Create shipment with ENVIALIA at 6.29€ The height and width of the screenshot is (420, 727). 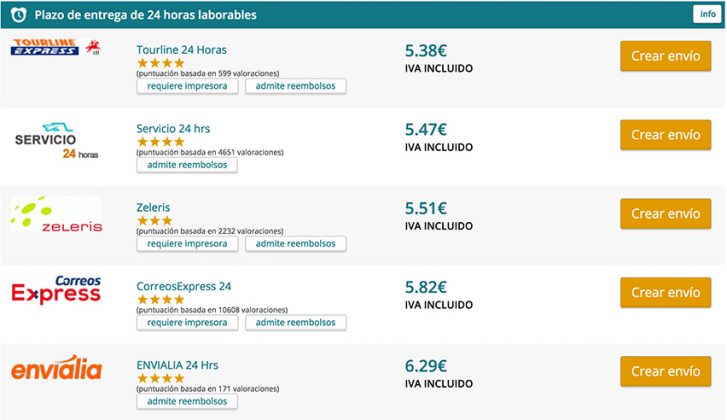point(665,371)
